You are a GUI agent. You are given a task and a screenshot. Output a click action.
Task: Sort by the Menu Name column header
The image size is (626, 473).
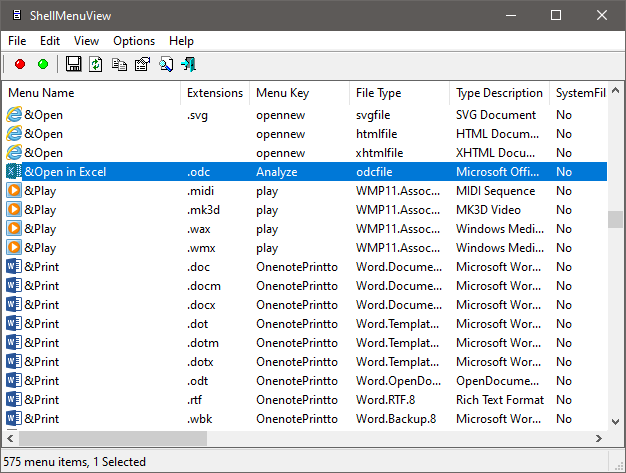[x=92, y=93]
